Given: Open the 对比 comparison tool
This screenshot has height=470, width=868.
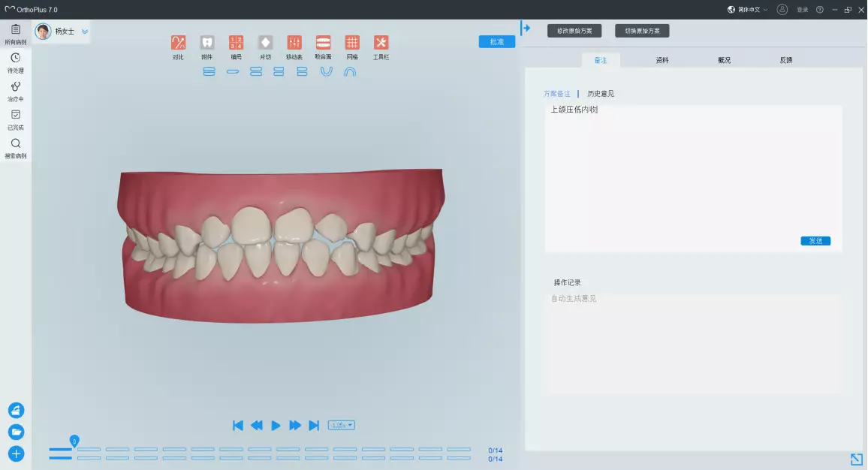Looking at the screenshot, I should (x=178, y=44).
